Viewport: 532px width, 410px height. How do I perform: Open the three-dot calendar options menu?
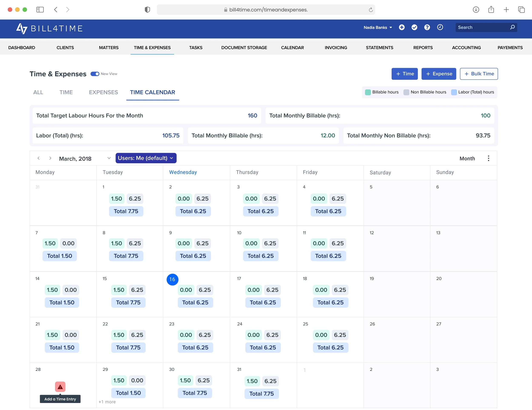click(x=488, y=158)
